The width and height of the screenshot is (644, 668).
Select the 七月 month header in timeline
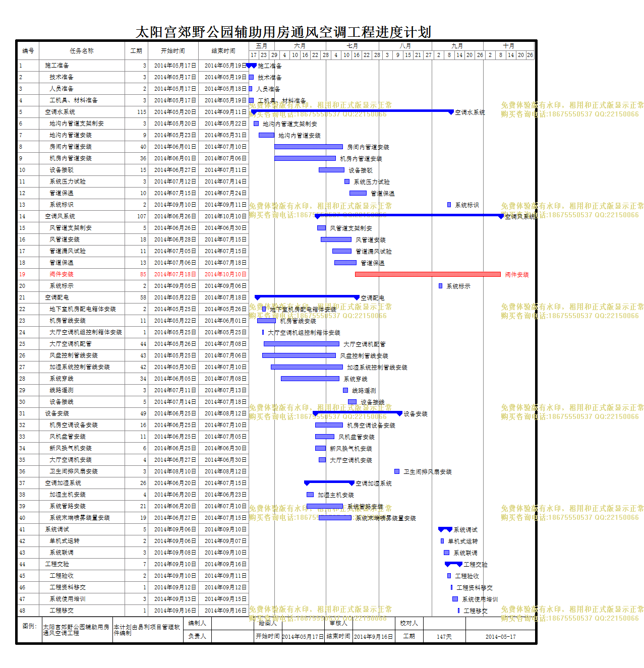coord(352,46)
